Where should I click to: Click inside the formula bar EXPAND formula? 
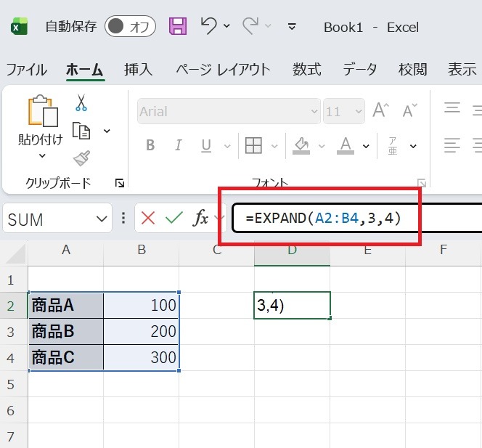(x=323, y=218)
